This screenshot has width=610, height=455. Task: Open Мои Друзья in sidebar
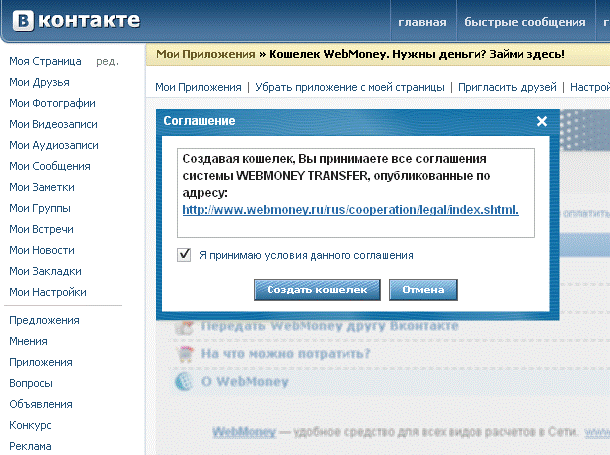click(39, 82)
